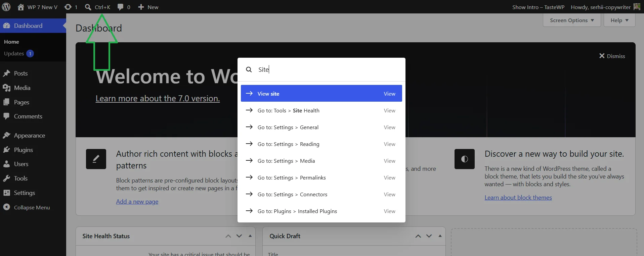This screenshot has width=644, height=256.
Task: Open Learn more about the 7.0 version
Action: [158, 98]
